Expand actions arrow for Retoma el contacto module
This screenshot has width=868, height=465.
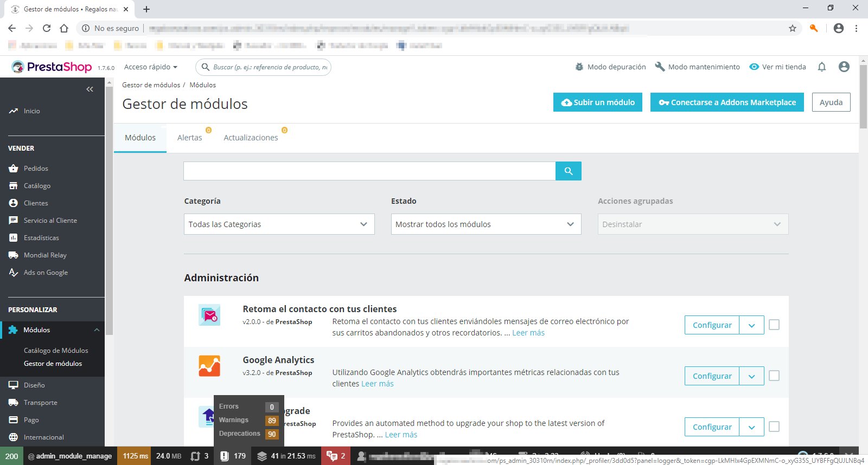pyautogui.click(x=752, y=325)
